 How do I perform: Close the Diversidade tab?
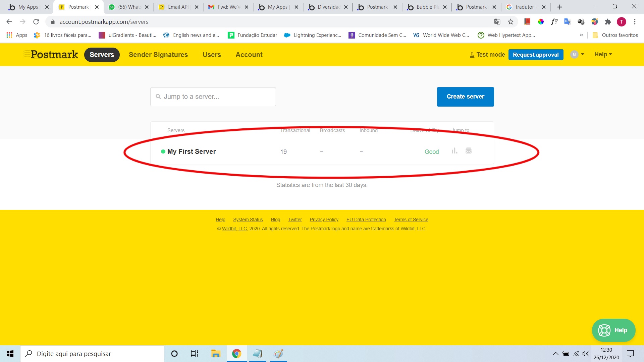tap(345, 7)
